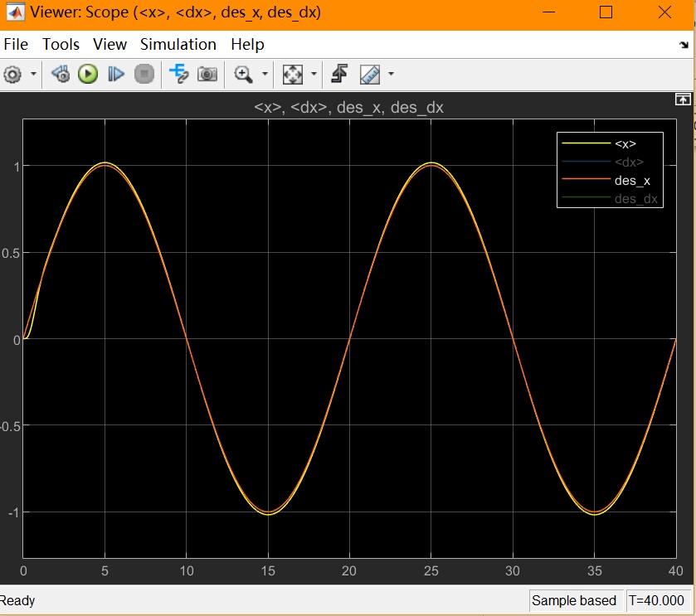Click the plot title '<x>, <dx>, des_x, des_dx'

[348, 108]
